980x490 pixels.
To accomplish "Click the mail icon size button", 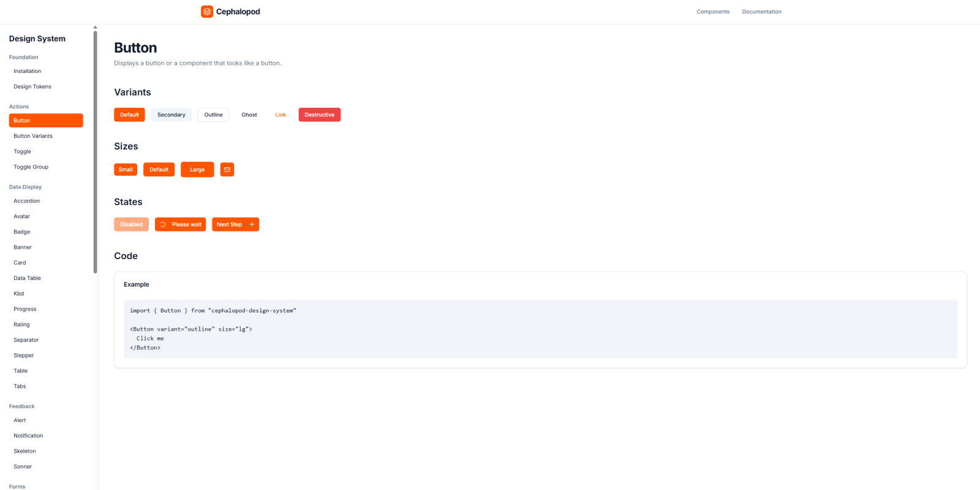I will pyautogui.click(x=227, y=170).
